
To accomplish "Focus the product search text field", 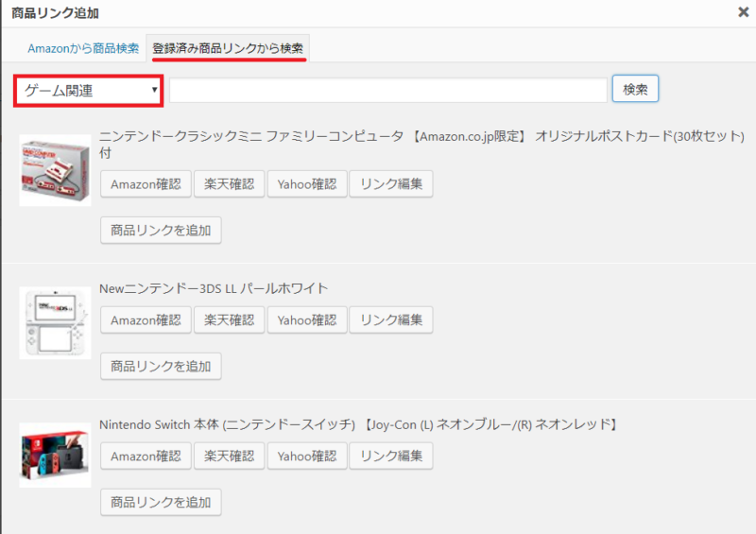I will [x=388, y=90].
